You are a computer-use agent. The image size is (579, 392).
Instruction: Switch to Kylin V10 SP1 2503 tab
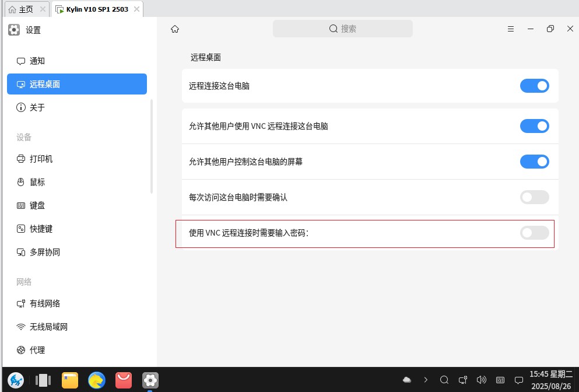[x=97, y=9]
